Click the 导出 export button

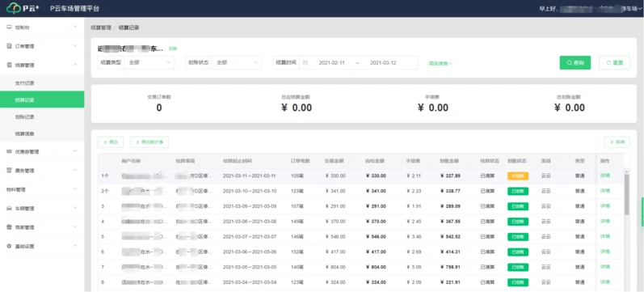pyautogui.click(x=111, y=142)
